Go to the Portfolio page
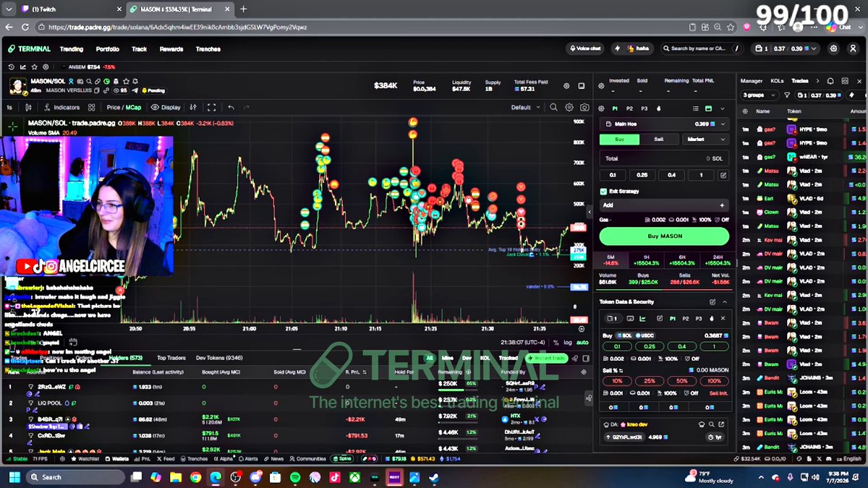 107,49
